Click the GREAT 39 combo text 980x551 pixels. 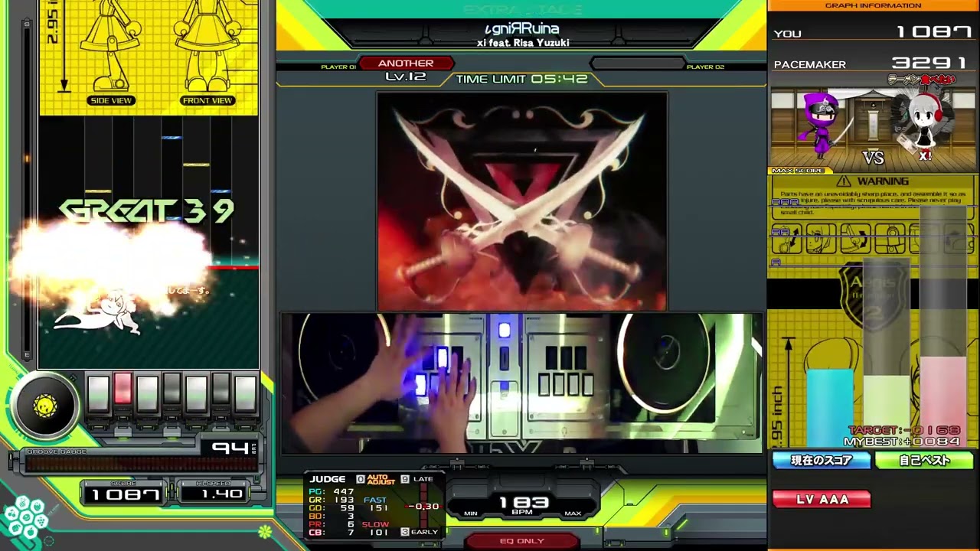[x=147, y=211]
